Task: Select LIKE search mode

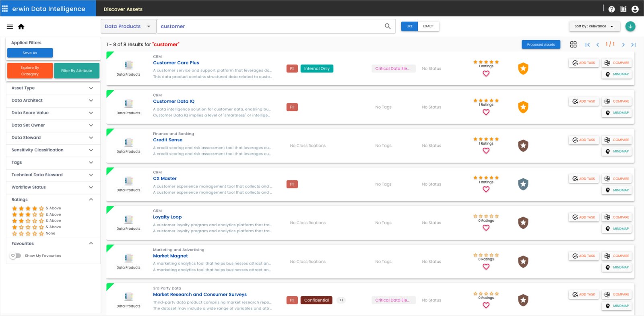Action: 409,26
